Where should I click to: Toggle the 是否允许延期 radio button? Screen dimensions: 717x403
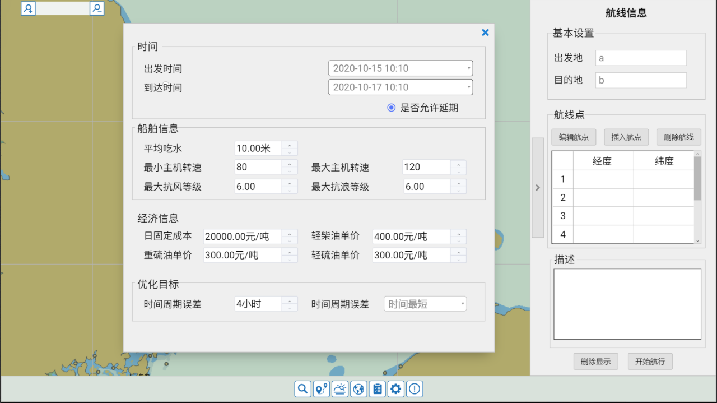click(x=392, y=107)
